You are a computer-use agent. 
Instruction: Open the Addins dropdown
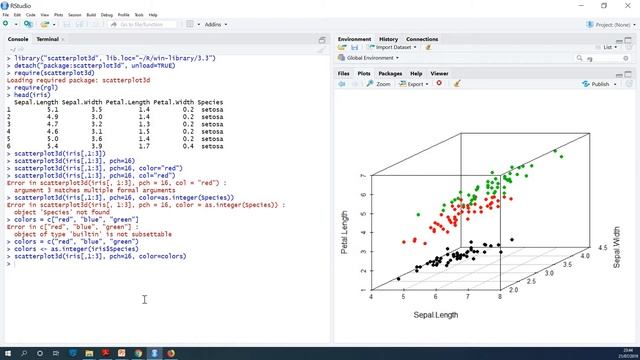tap(216, 24)
